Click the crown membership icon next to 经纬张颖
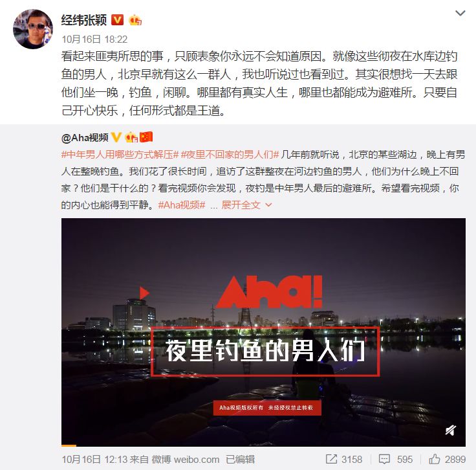The width and height of the screenshot is (476, 470). [x=135, y=20]
